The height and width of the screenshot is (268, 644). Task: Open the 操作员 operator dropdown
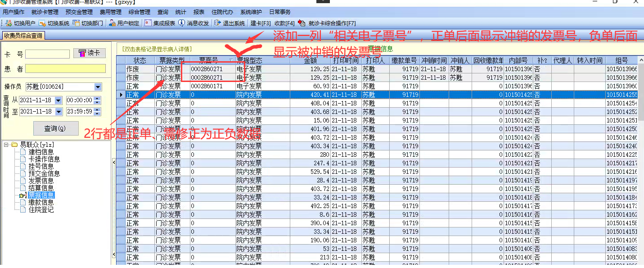point(98,87)
